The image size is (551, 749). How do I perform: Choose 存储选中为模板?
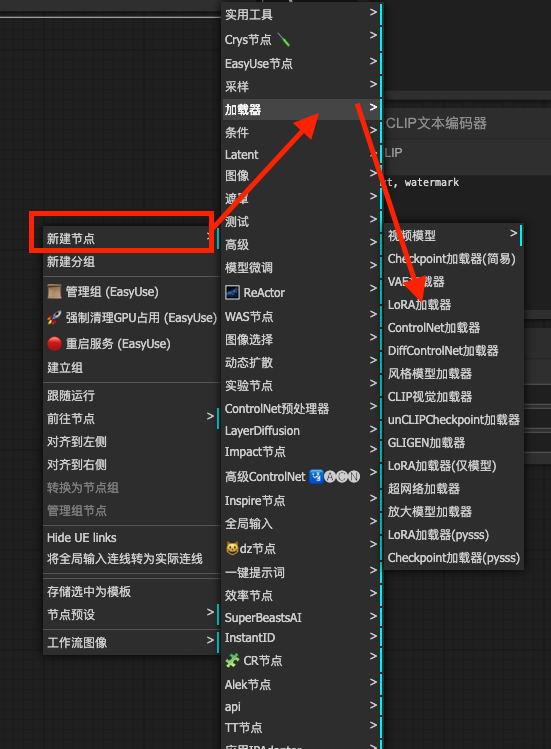click(131, 591)
